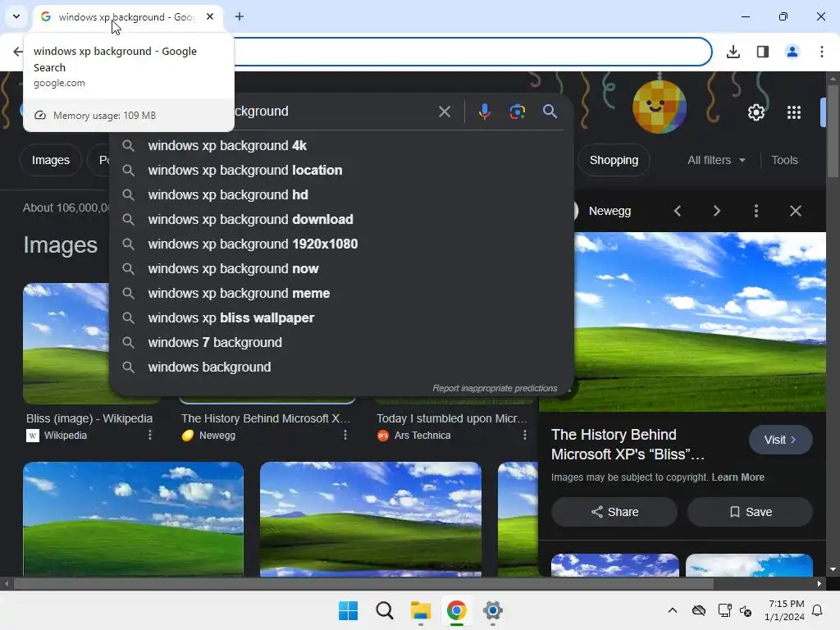Open more options for Wikipedia result
Image resolution: width=840 pixels, height=630 pixels.
point(150,435)
